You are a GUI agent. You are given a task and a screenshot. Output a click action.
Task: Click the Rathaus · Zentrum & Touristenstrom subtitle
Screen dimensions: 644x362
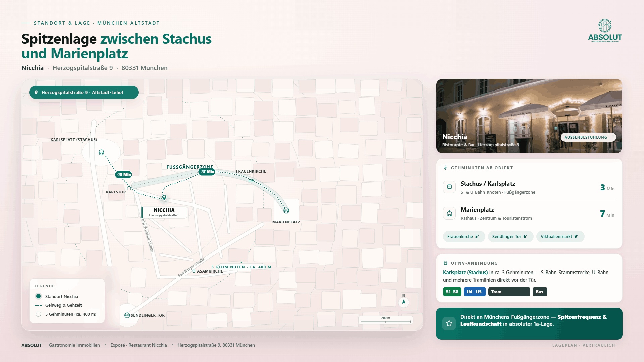tap(496, 218)
